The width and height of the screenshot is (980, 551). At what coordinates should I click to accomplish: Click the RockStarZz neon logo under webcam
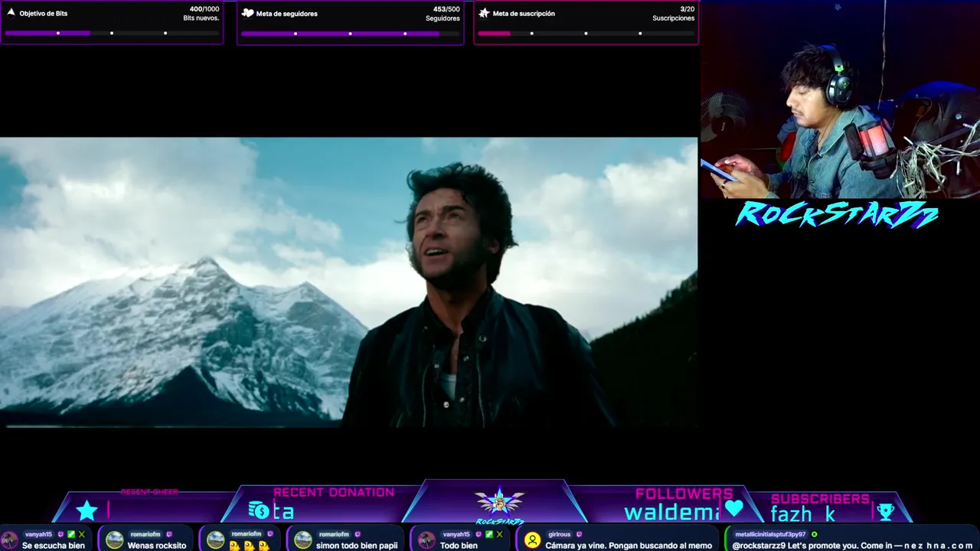pos(837,215)
